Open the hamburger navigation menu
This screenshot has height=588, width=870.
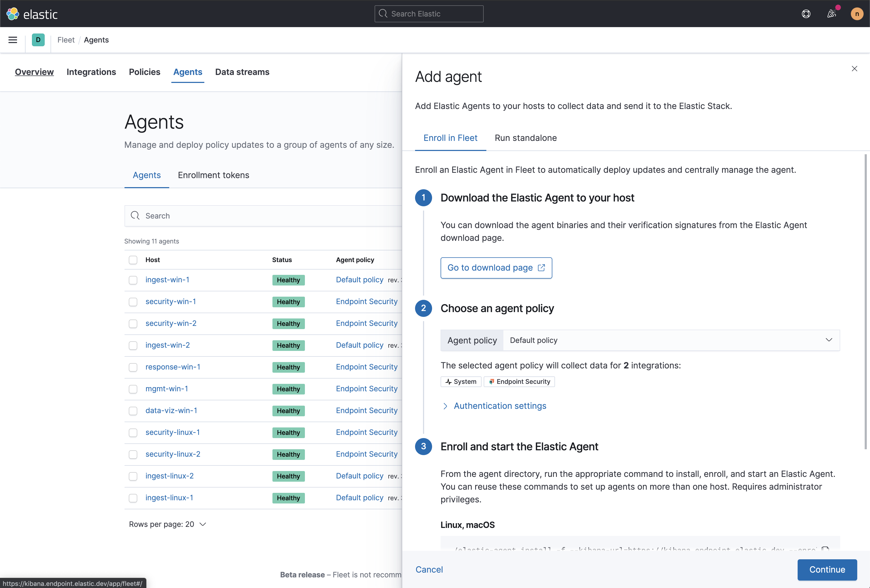coord(13,40)
